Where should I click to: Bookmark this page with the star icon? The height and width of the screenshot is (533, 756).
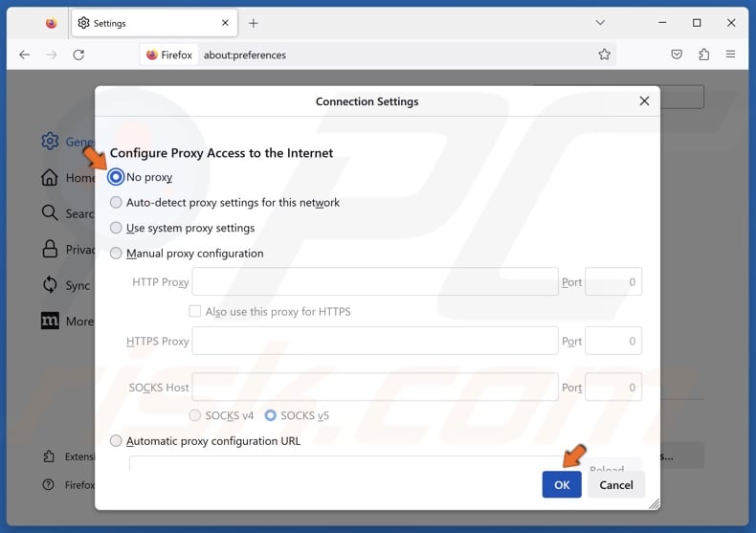point(604,55)
